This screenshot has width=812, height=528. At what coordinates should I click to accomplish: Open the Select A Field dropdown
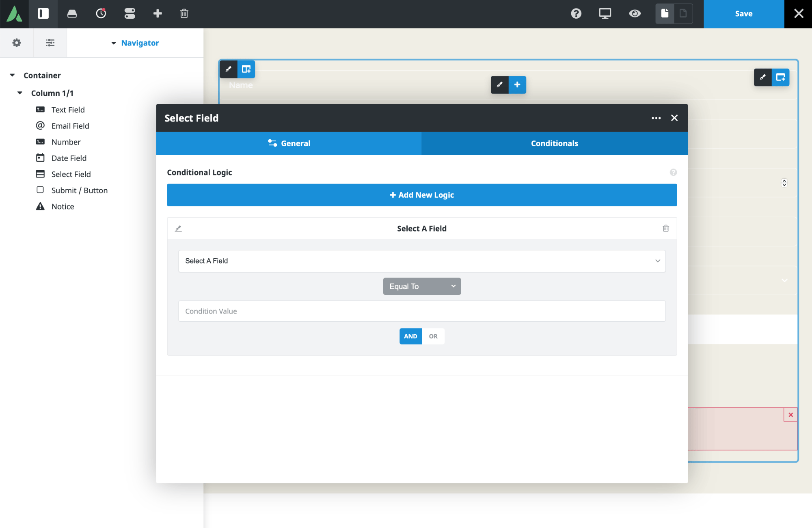click(422, 261)
